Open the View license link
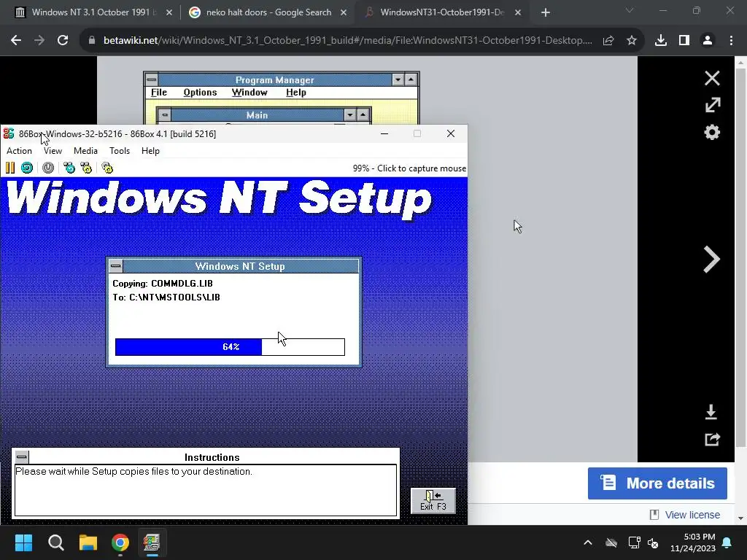The width and height of the screenshot is (747, 560). click(x=692, y=515)
